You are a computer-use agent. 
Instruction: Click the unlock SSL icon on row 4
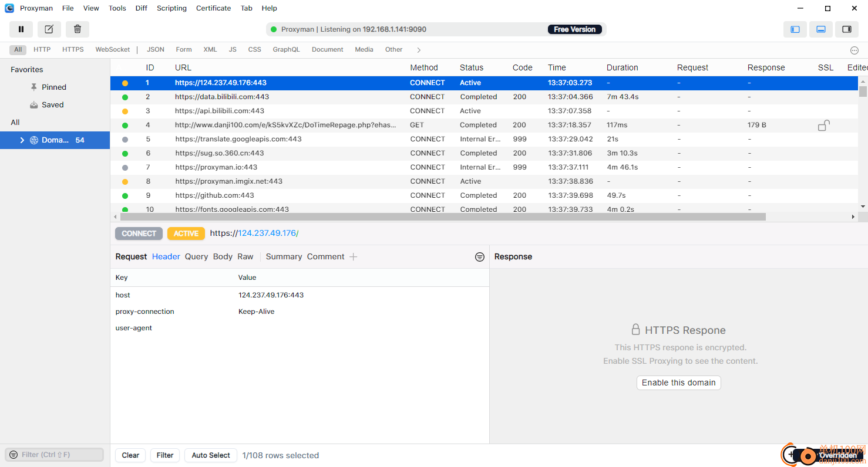click(x=823, y=125)
